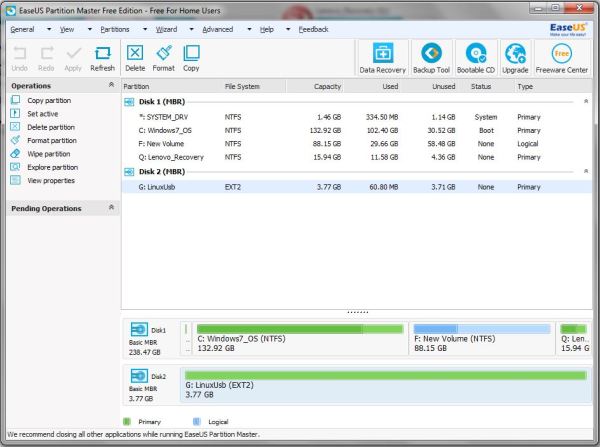
Task: Expand the dropdown arrow after Wizard
Action: pos(191,29)
